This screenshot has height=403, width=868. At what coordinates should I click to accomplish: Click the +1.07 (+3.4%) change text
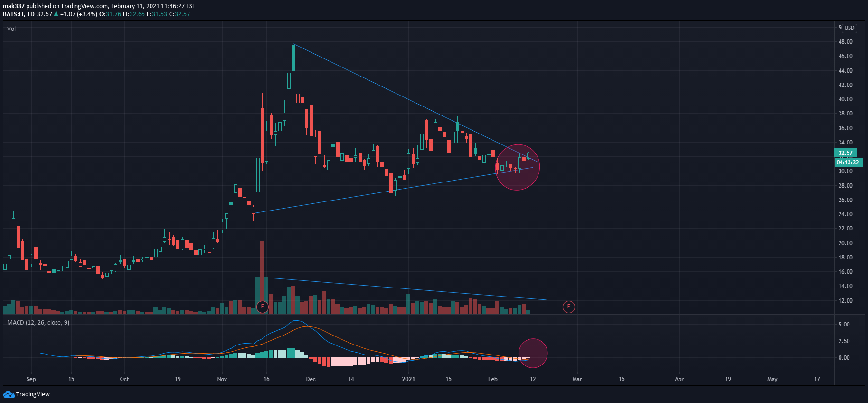tap(79, 14)
